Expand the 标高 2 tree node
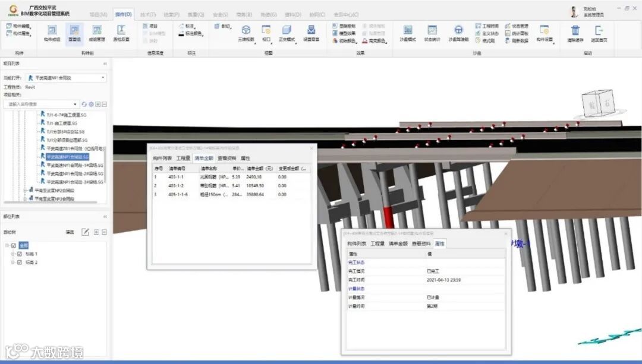Viewport: 642px width, 364px height. (12, 262)
